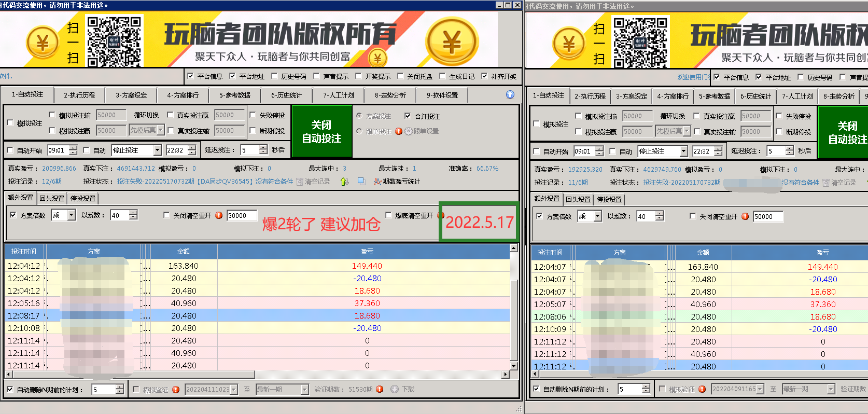Click red info icon beside left 模拟验证
This screenshot has height=414, width=868.
[x=176, y=389]
